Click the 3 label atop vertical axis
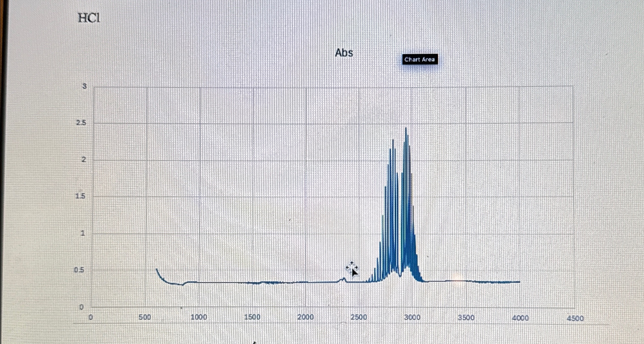Viewport: 644px width, 344px height. [84, 86]
